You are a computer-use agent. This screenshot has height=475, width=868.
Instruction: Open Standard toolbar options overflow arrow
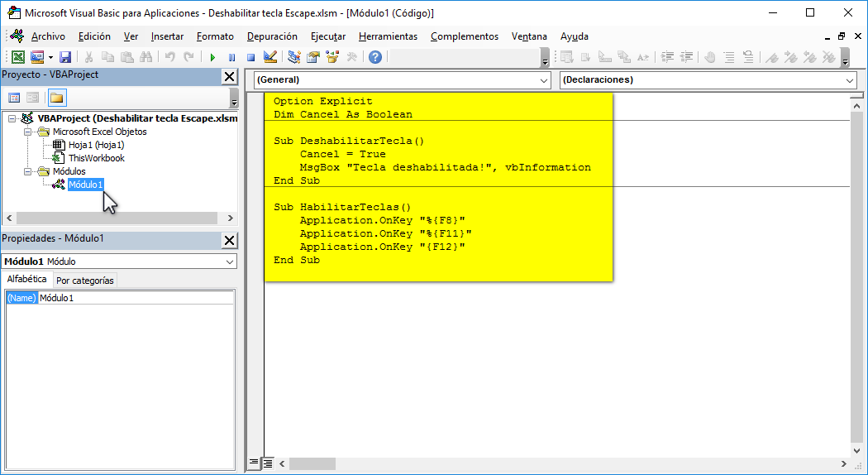[x=545, y=58]
